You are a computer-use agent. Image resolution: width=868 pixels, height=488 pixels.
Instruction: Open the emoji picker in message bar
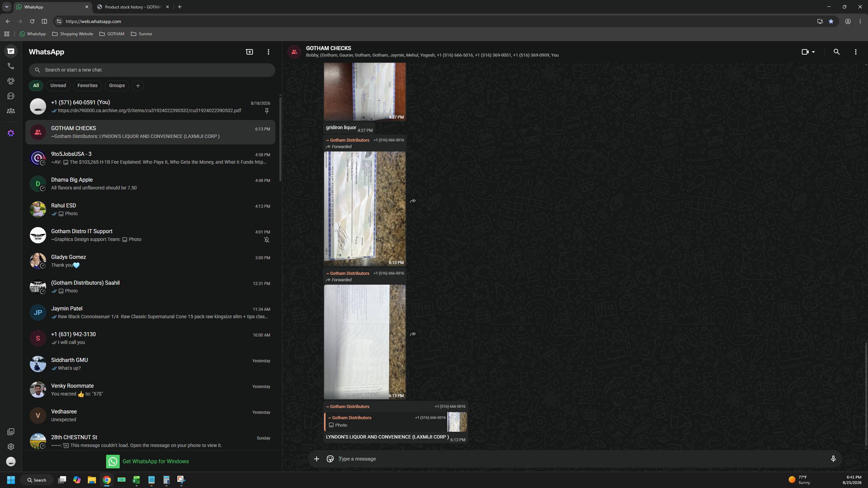[x=330, y=459]
